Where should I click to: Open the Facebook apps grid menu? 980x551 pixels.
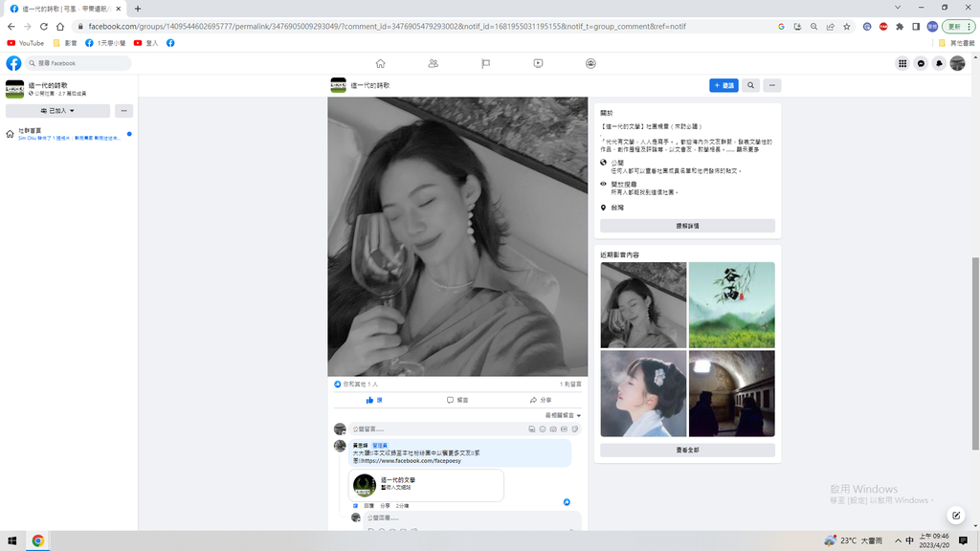902,63
